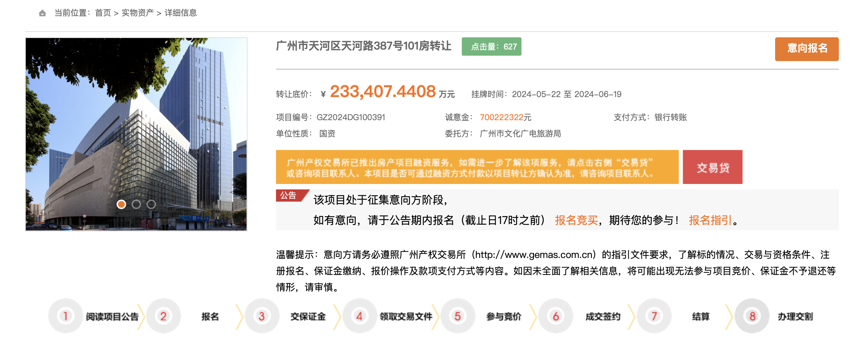Click step 3 circle icon
Screen dimensions: 868x353
pyautogui.click(x=261, y=316)
